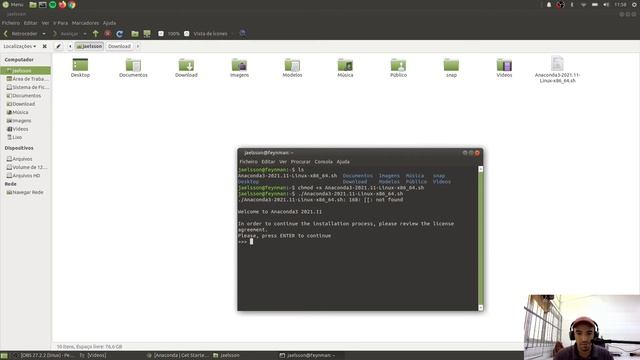Open Marcadores menu in file manager
Screen dimensions: 640x360
[85, 23]
